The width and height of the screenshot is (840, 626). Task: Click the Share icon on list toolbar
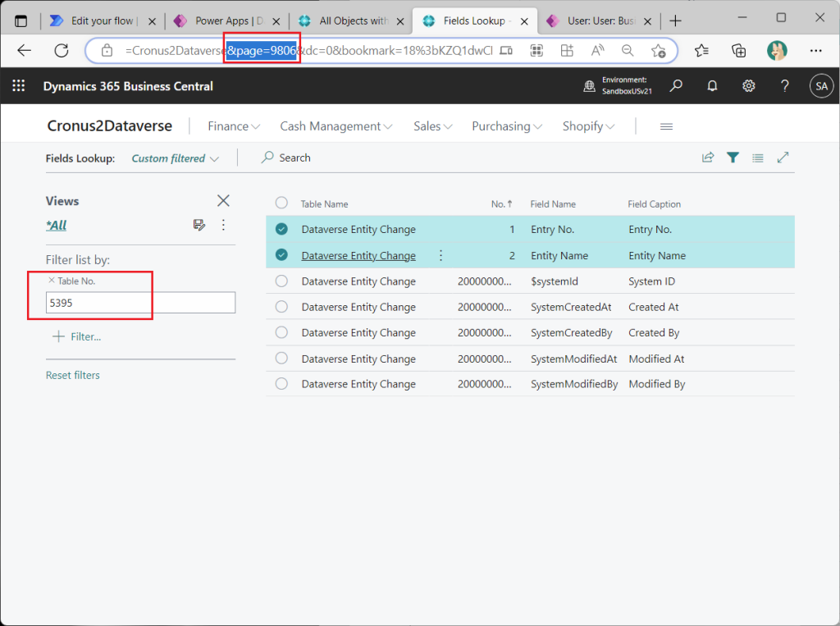(708, 158)
